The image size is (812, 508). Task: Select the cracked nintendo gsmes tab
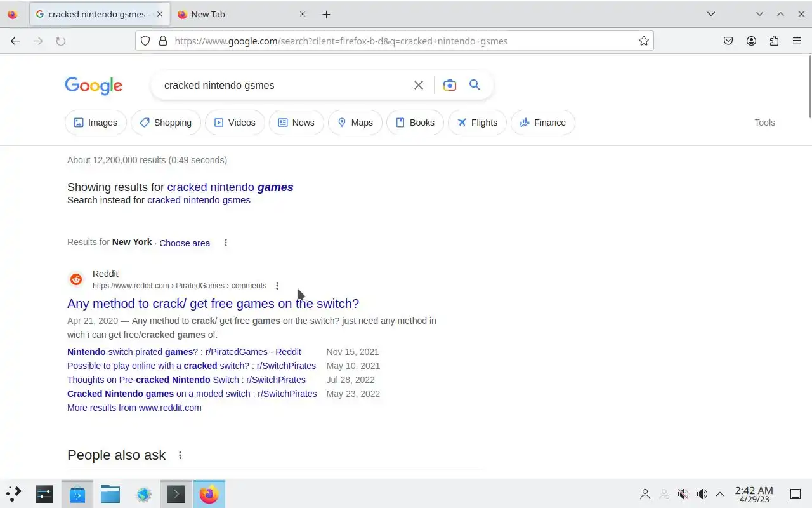(99, 14)
